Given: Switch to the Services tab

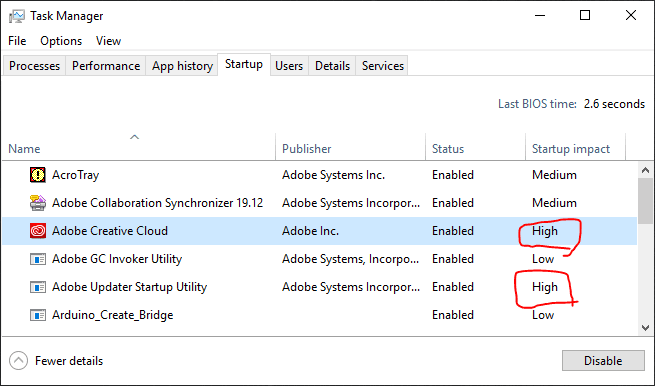Looking at the screenshot, I should (x=383, y=66).
